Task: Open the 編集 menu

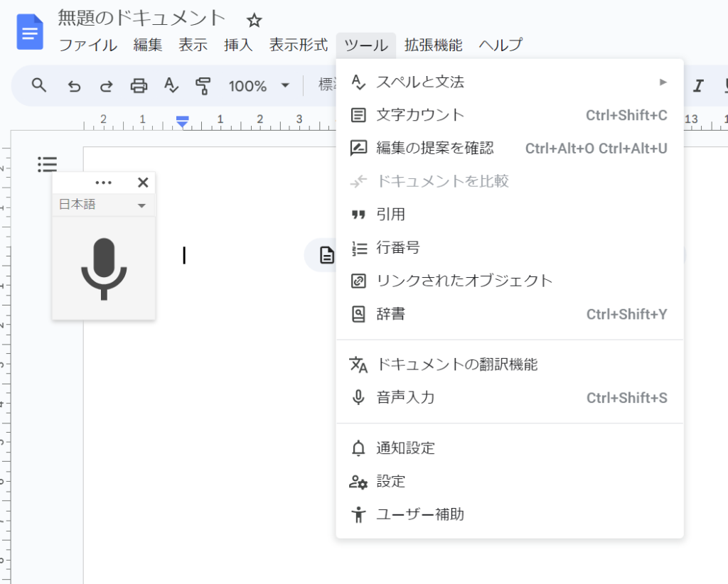Action: point(148,45)
